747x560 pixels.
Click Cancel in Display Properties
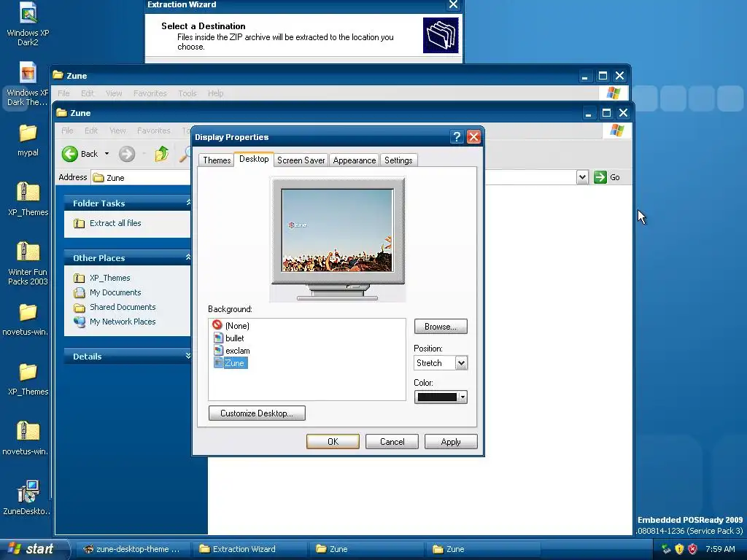coord(392,442)
